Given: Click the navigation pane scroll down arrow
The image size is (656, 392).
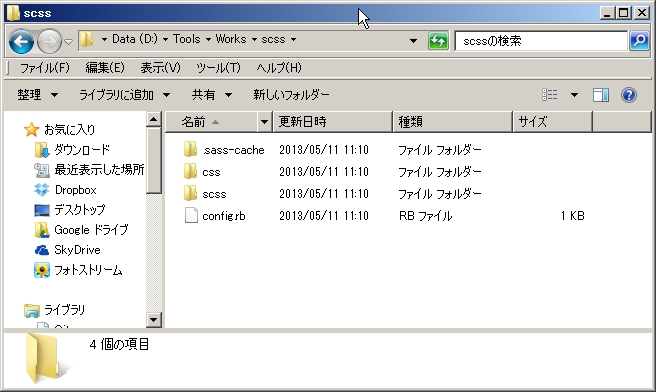Looking at the screenshot, I should tap(154, 320).
